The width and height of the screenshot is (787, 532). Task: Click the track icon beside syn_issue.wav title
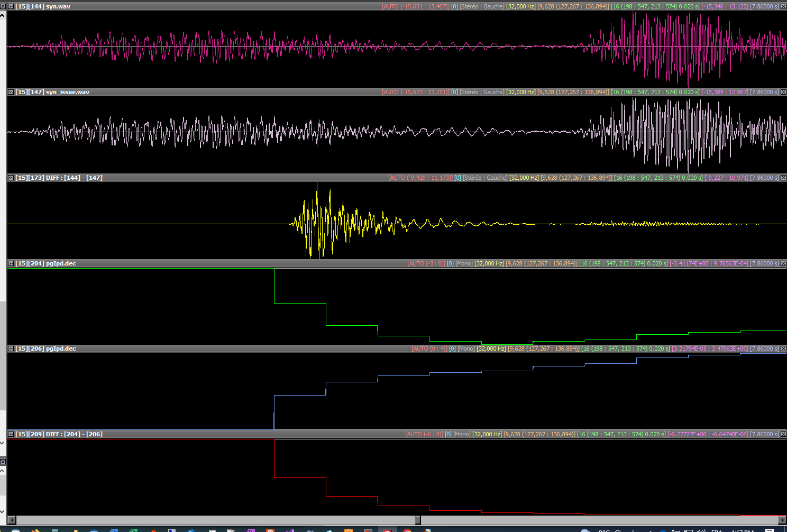[x=11, y=92]
